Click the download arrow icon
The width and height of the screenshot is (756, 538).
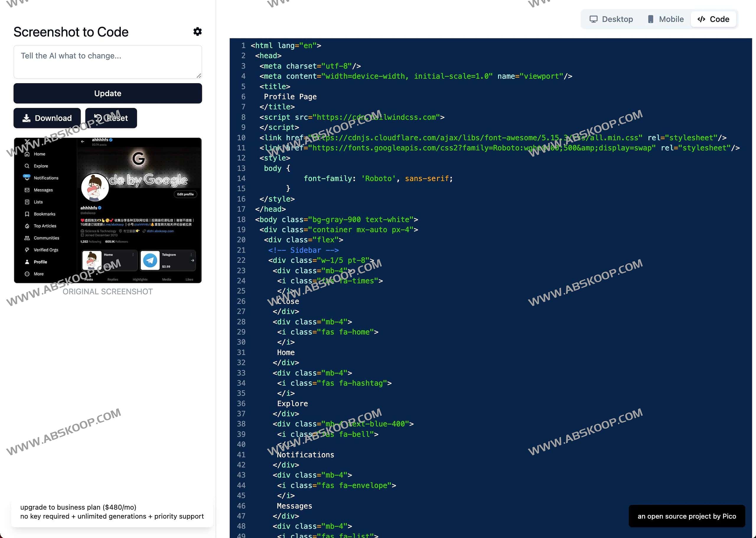pos(26,118)
